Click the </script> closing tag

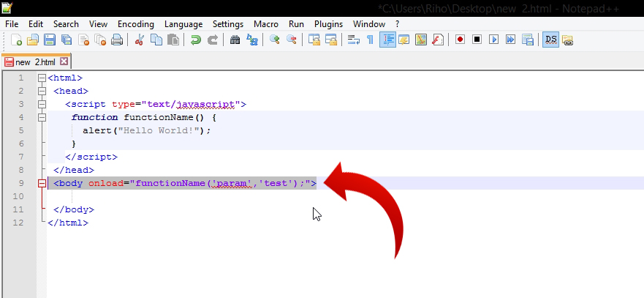91,157
